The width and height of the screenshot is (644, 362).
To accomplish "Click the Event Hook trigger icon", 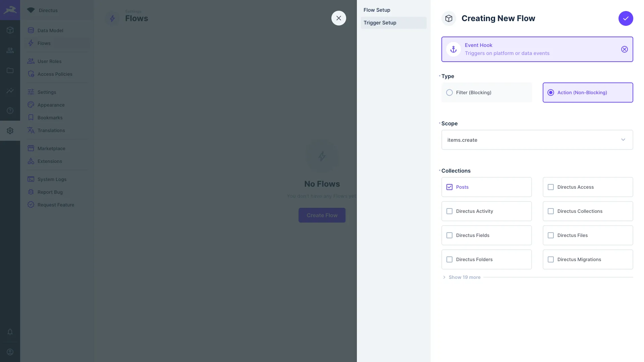I will pyautogui.click(x=454, y=49).
